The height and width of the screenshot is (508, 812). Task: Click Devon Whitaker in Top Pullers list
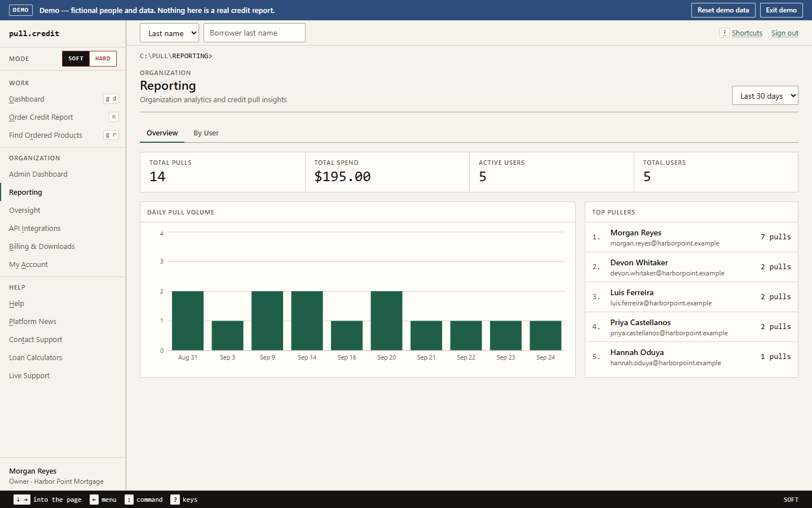click(x=691, y=267)
